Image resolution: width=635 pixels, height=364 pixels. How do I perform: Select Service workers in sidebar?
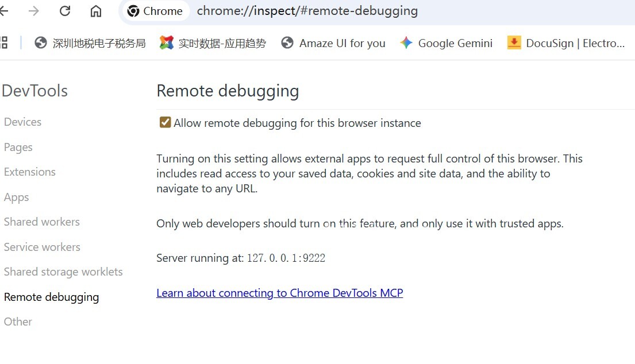(42, 247)
